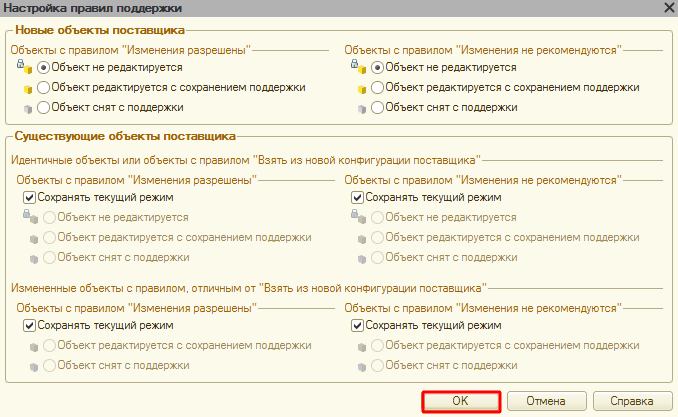The image size is (678, 417).
Task: Confirm settings with the OK button
Action: point(461,401)
